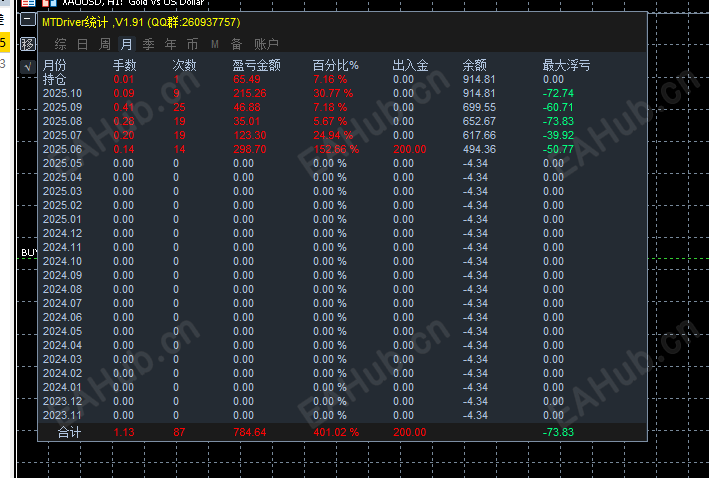This screenshot has width=709, height=478.
Task: Switch to the 综 summary tab
Action: click(60, 44)
